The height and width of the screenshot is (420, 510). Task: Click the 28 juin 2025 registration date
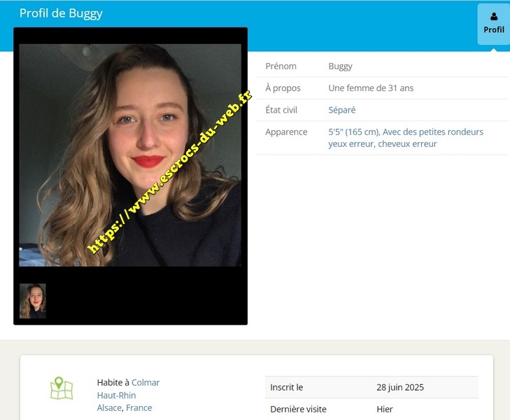(400, 387)
